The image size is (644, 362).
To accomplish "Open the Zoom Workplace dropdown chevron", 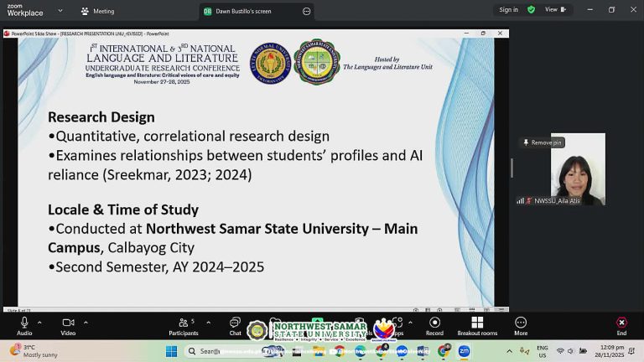I will (60, 11).
